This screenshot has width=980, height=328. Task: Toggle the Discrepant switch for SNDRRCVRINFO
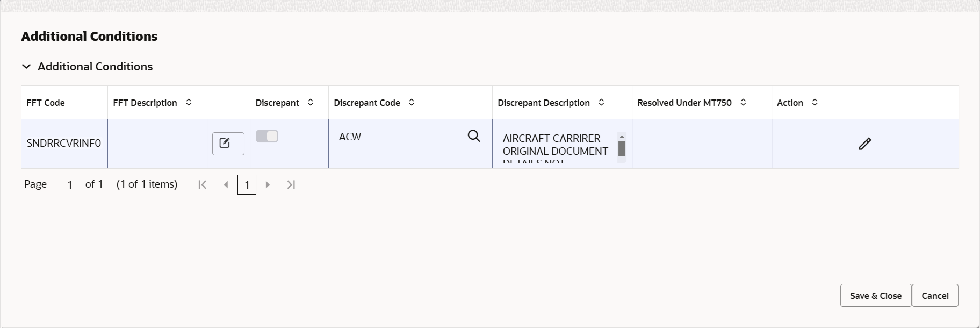pyautogui.click(x=267, y=137)
